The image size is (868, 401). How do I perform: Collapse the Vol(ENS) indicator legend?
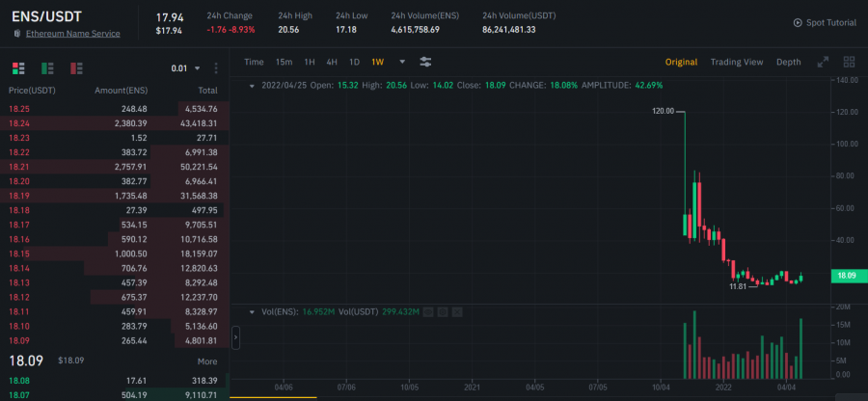click(253, 312)
